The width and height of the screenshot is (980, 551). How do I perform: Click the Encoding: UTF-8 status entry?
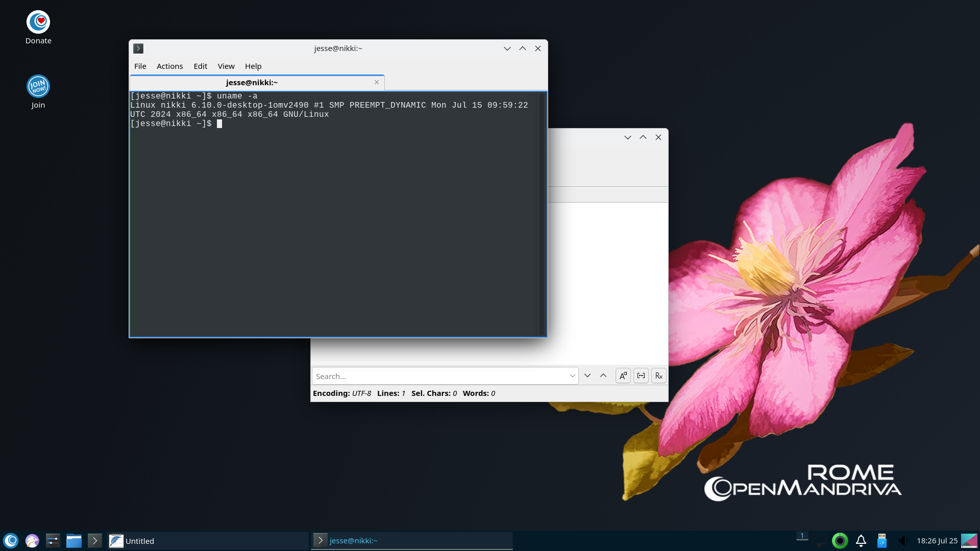pyautogui.click(x=342, y=393)
